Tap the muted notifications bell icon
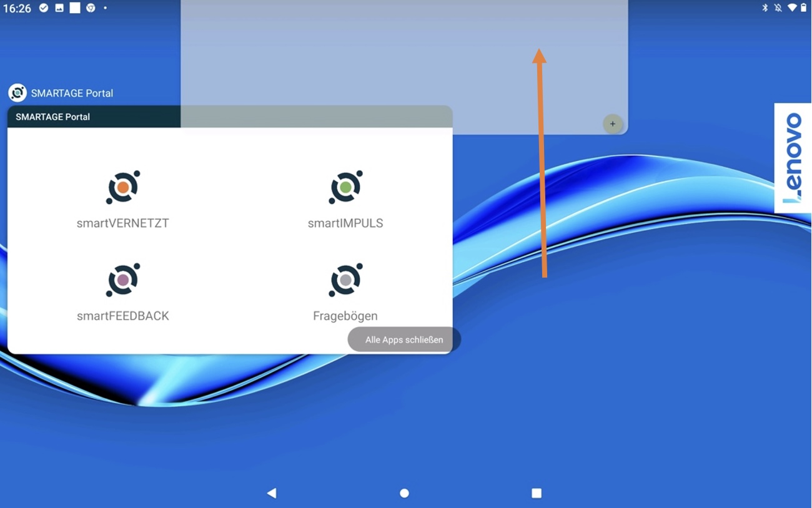The height and width of the screenshot is (508, 812). point(778,7)
